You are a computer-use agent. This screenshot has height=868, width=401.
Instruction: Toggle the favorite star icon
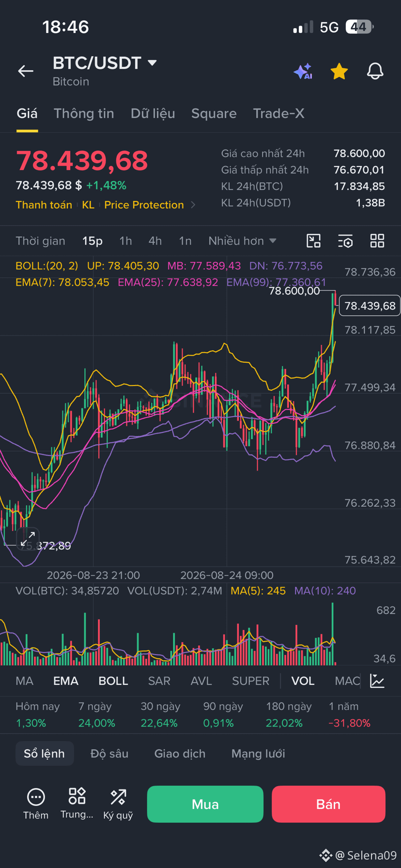pos(339,71)
